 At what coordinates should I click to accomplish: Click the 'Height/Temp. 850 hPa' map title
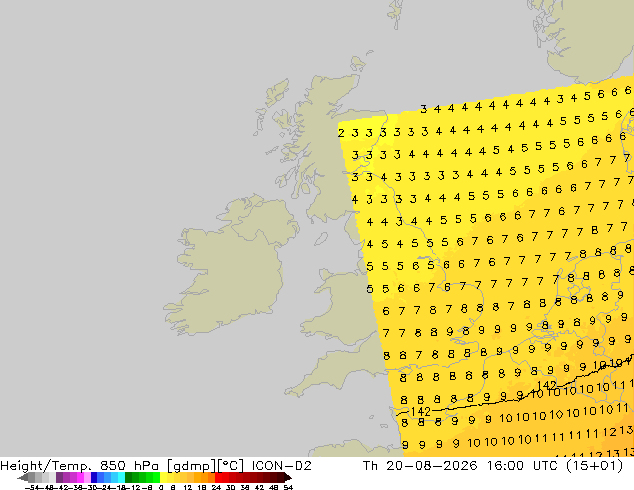[79, 466]
